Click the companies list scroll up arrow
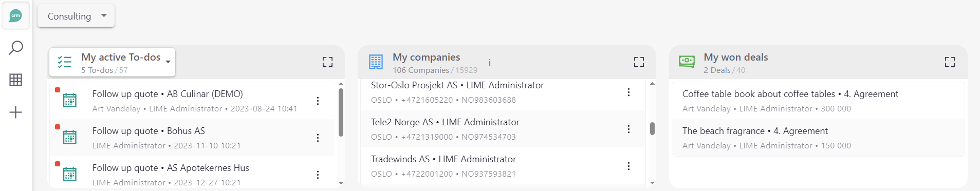The image size is (980, 191). pos(652,84)
